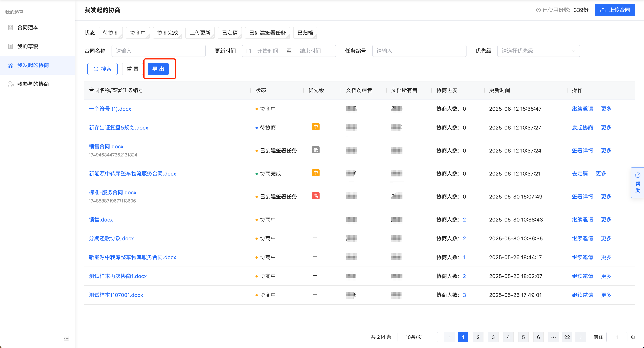Collapse the sidebar with the fold icon
This screenshot has height=348, width=644.
click(x=66, y=339)
